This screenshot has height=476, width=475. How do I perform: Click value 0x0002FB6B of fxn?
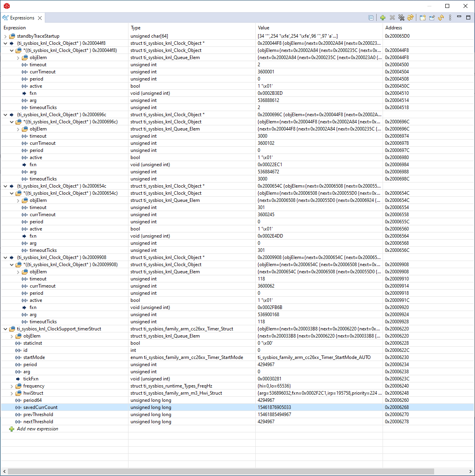(x=270, y=307)
